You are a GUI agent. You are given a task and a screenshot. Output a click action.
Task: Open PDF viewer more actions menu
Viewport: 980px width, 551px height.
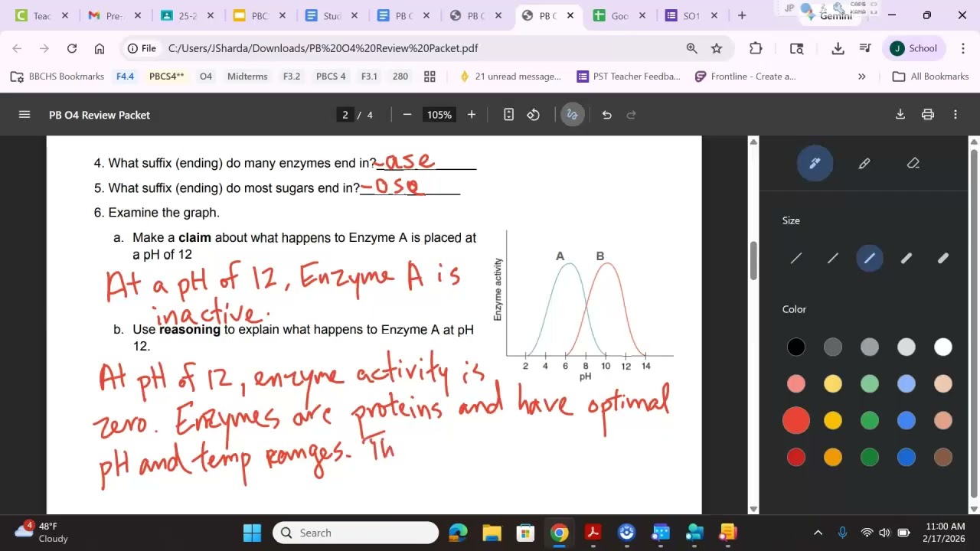tap(955, 115)
